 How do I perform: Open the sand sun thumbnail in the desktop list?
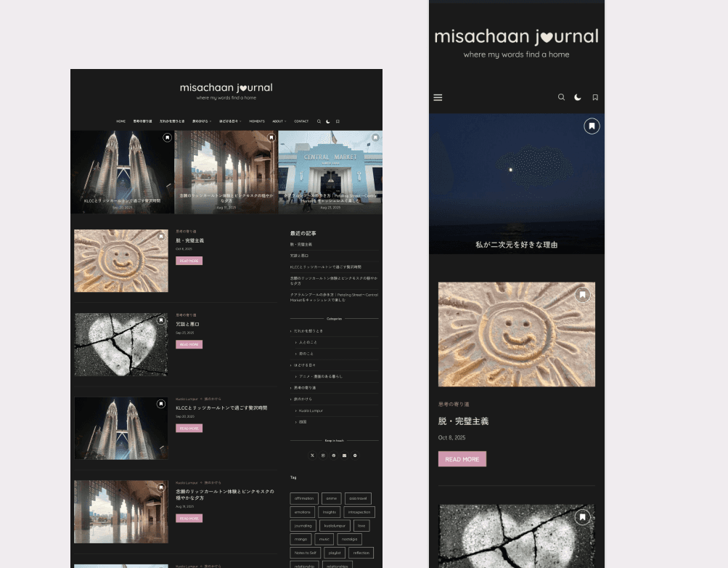(x=121, y=261)
